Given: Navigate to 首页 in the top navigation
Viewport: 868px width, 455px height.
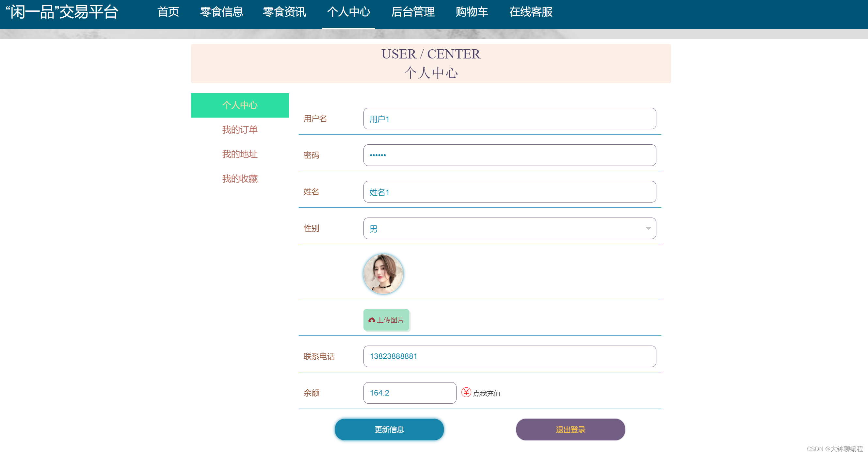Looking at the screenshot, I should point(168,12).
